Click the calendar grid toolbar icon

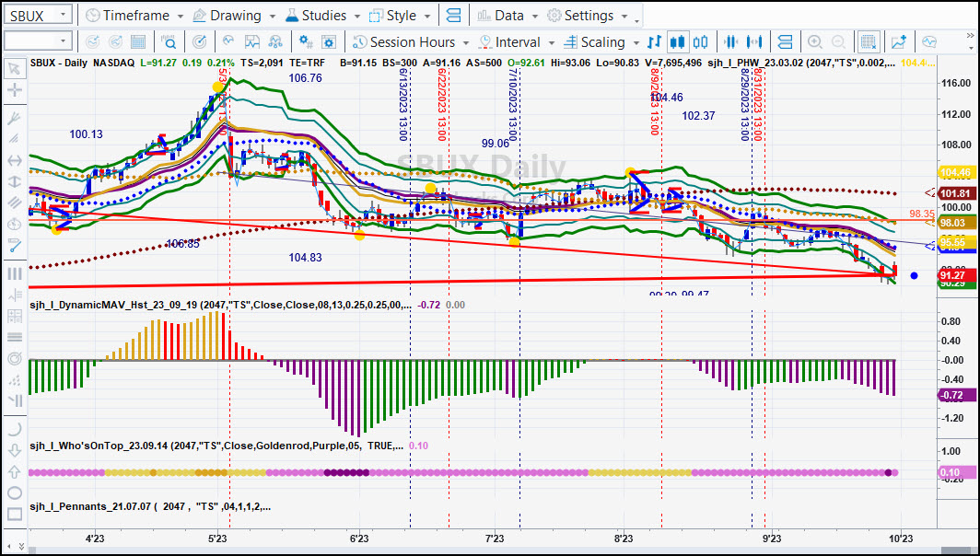138,41
